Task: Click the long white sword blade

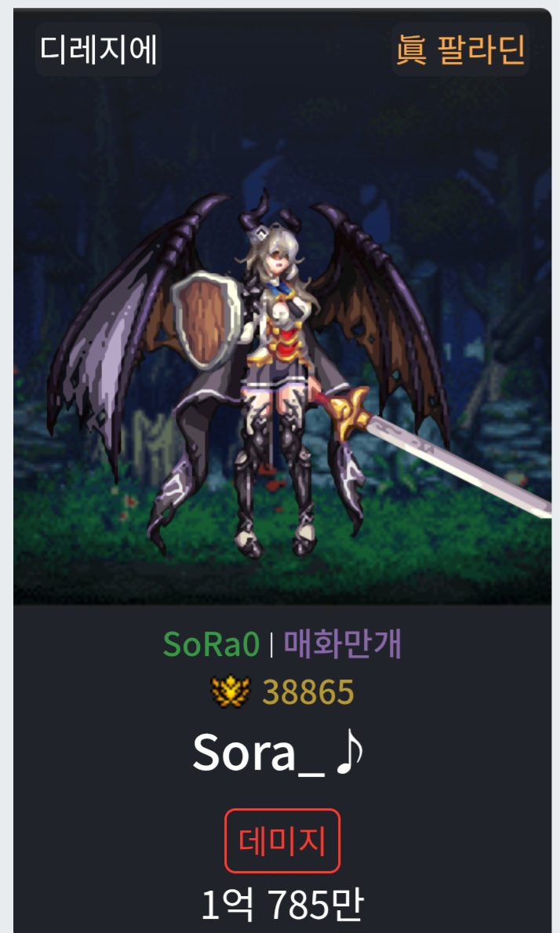Action: [458, 464]
